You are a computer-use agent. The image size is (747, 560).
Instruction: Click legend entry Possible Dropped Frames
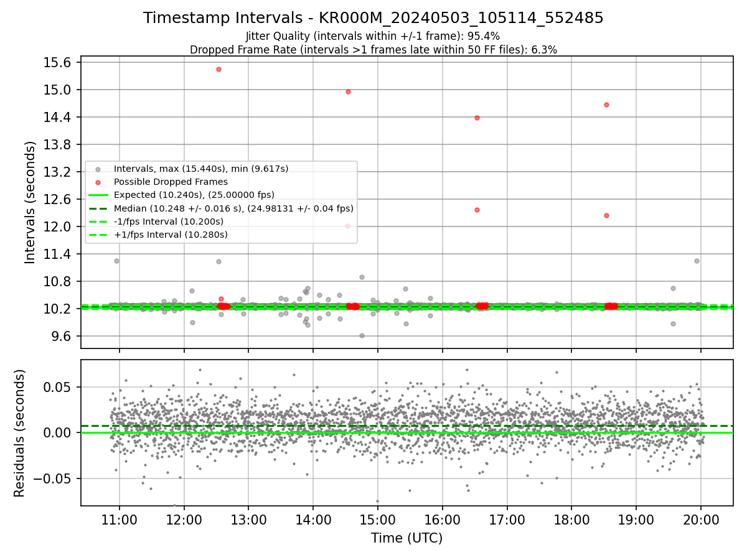tap(171, 182)
